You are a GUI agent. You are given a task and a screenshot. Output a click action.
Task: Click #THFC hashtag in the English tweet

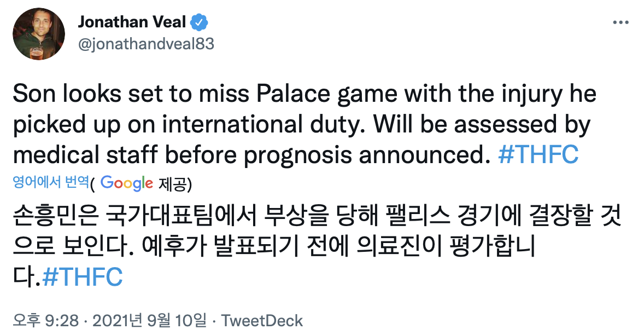coord(538,155)
